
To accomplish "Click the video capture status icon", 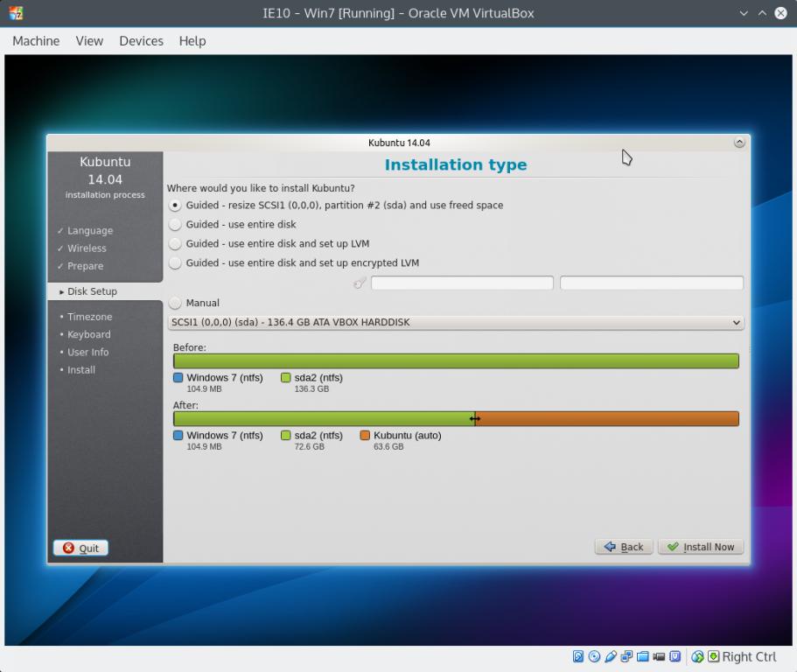I will [x=659, y=657].
